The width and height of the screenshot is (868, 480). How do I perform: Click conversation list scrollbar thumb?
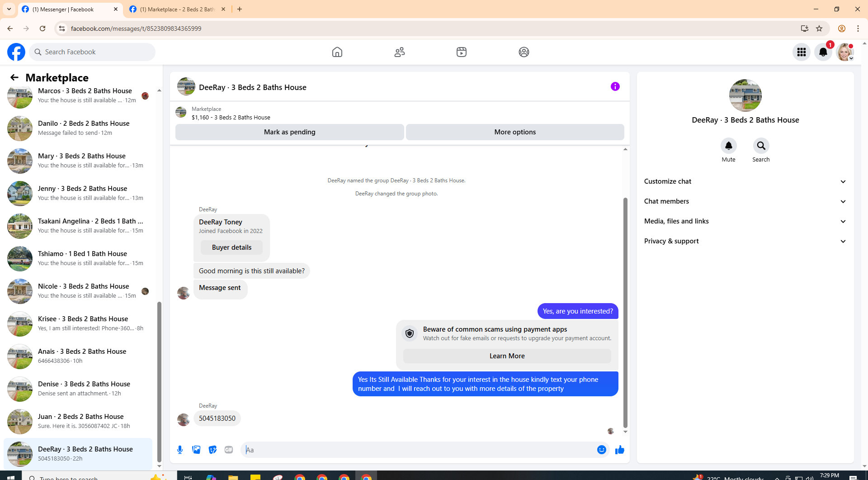click(x=159, y=381)
